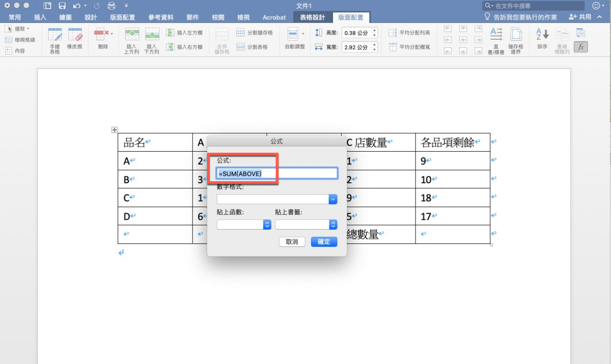Click 插入上方列 insert row above icon
Viewport: 611px width, 364px height.
point(132,41)
